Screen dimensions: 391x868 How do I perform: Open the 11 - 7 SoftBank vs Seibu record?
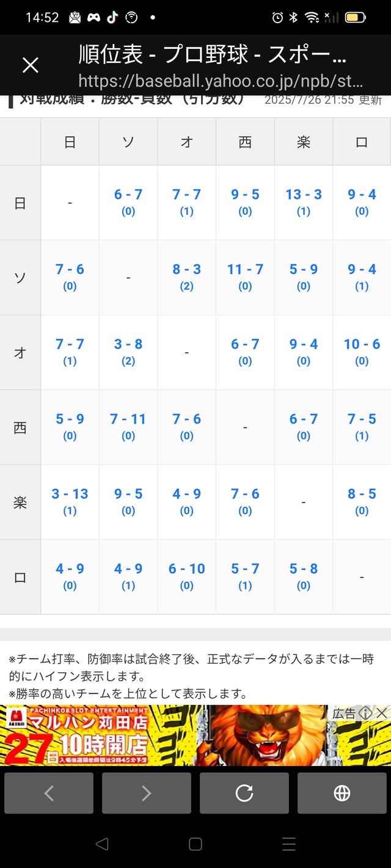point(245,269)
